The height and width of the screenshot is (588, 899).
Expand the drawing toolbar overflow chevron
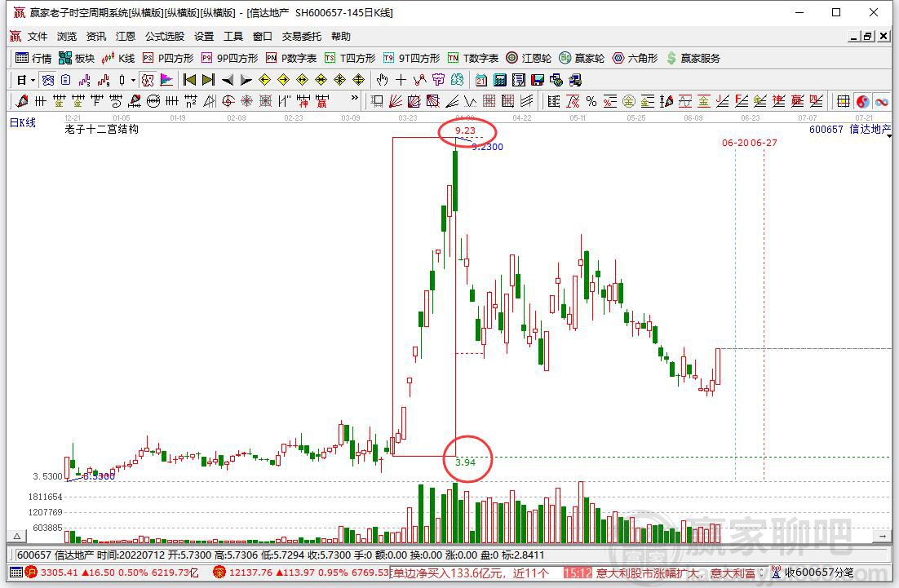pos(354,98)
